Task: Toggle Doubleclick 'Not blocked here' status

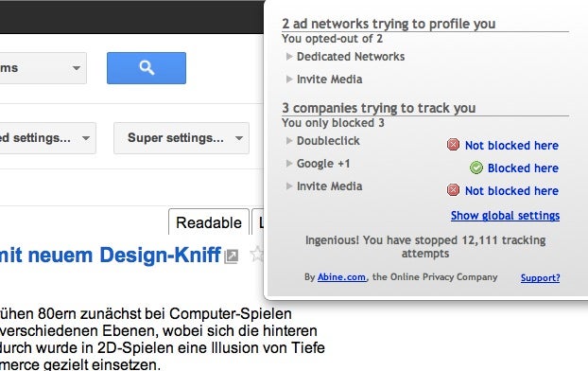Action: pyautogui.click(x=511, y=146)
